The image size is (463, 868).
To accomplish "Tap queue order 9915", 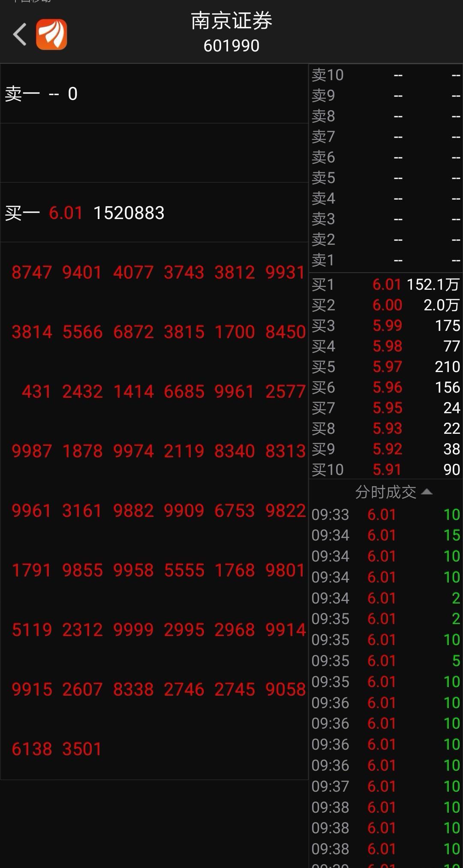I will point(32,689).
